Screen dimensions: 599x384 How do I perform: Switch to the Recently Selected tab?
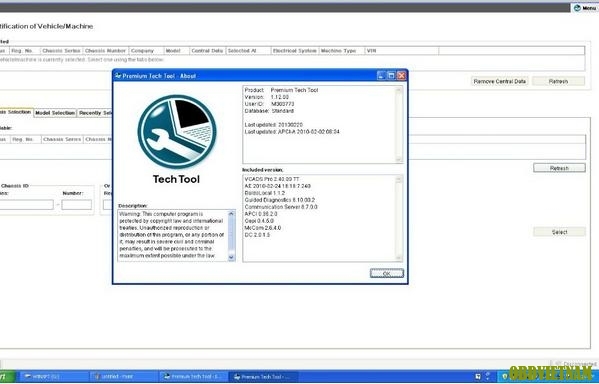tap(95, 113)
